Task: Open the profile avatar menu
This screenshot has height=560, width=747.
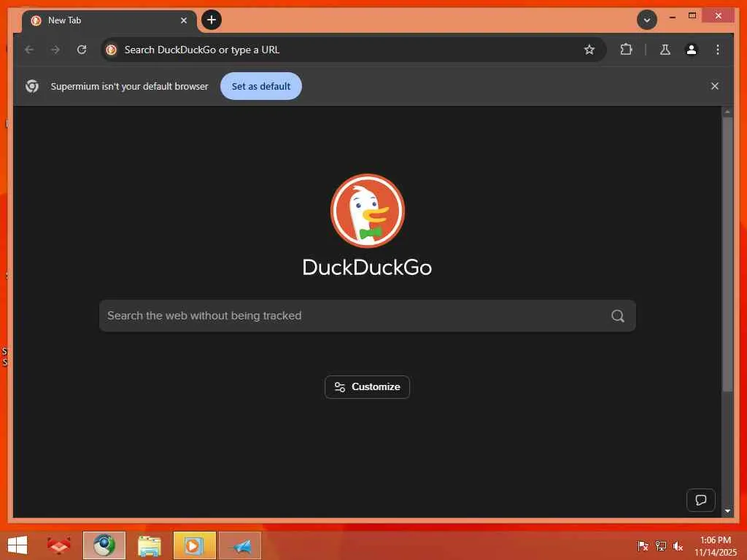Action: 692,50
